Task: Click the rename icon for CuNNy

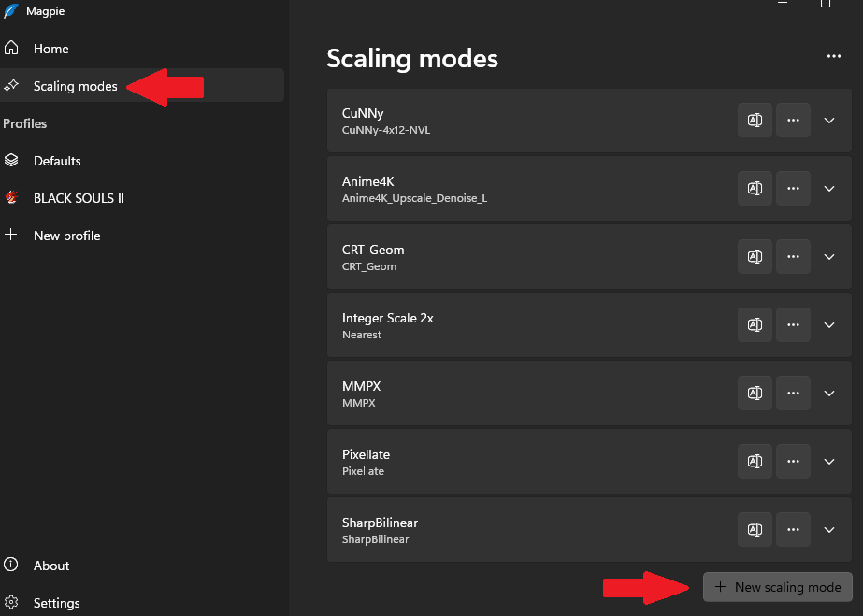Action: click(755, 121)
